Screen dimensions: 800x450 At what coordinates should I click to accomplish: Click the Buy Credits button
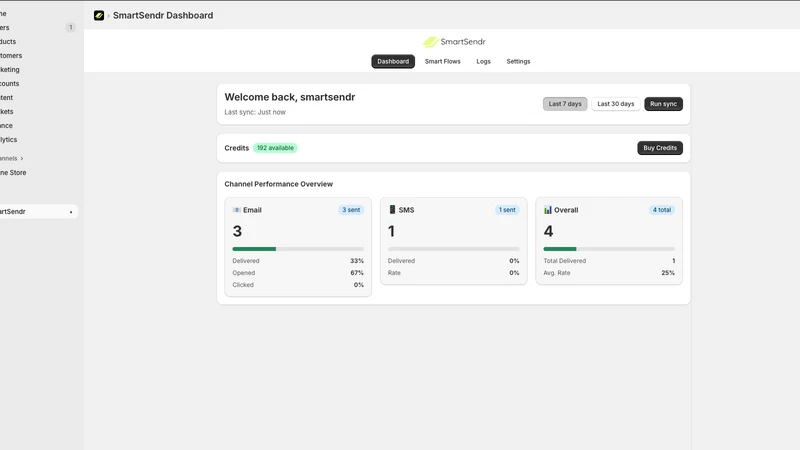click(x=660, y=148)
